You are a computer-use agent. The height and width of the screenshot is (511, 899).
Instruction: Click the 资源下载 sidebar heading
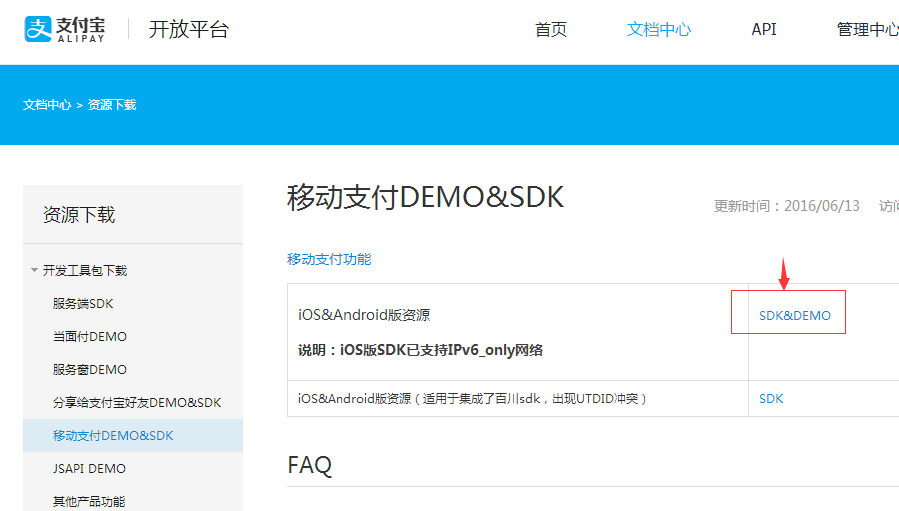pos(79,214)
